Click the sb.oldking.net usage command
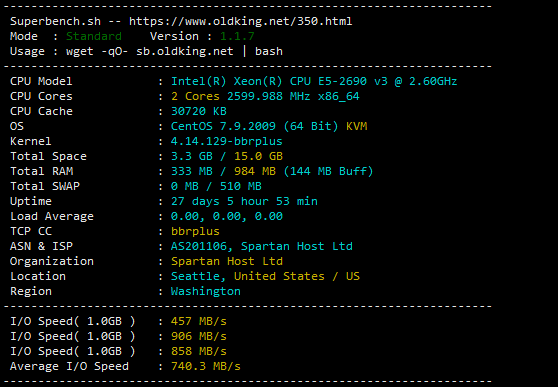558x387 pixels. (x=174, y=51)
